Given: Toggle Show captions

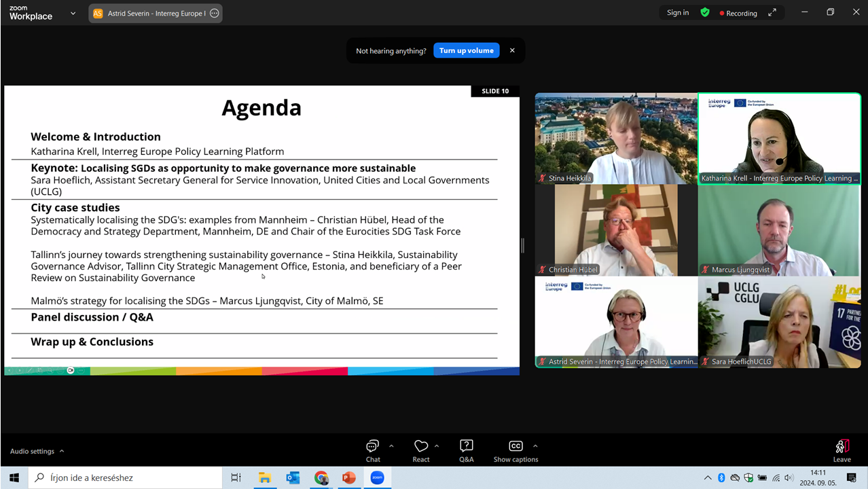Looking at the screenshot, I should click(x=516, y=450).
